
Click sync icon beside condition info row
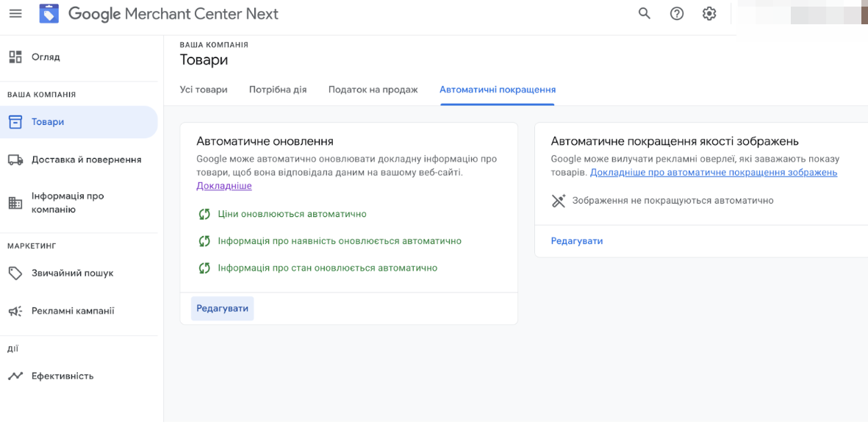[x=205, y=268]
